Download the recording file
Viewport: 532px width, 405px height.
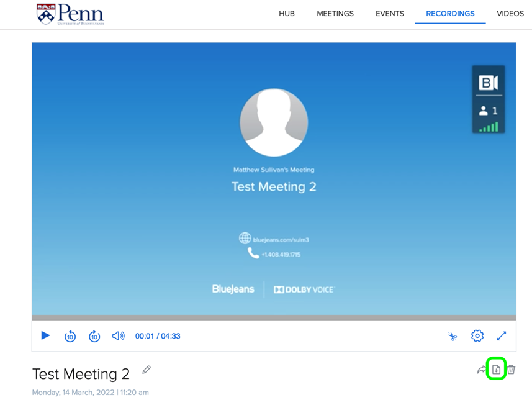pyautogui.click(x=496, y=370)
